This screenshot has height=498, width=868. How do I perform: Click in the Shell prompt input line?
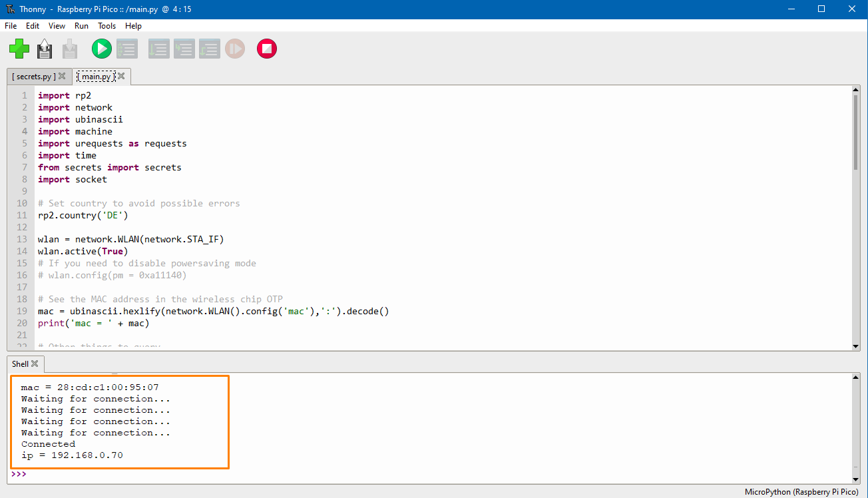pyautogui.click(x=399, y=475)
